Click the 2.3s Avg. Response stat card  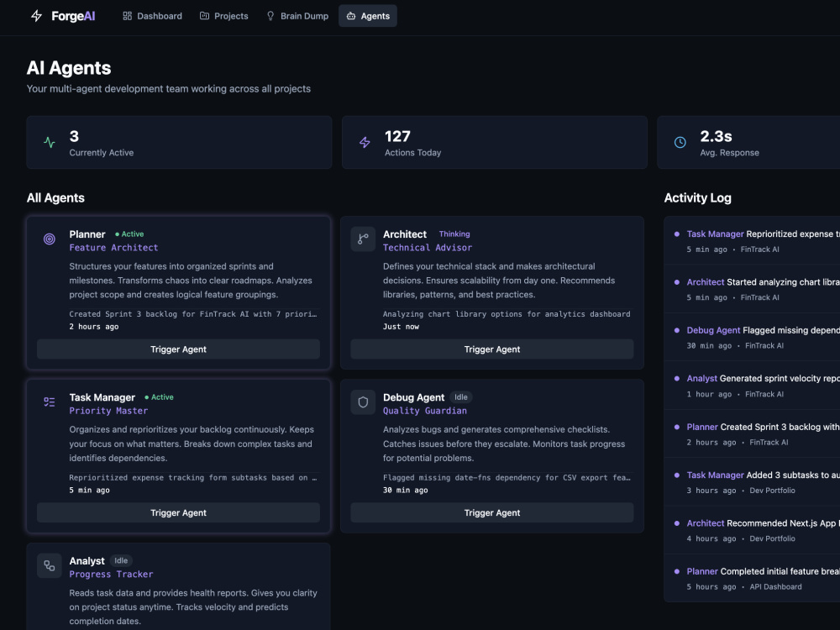pos(748,143)
